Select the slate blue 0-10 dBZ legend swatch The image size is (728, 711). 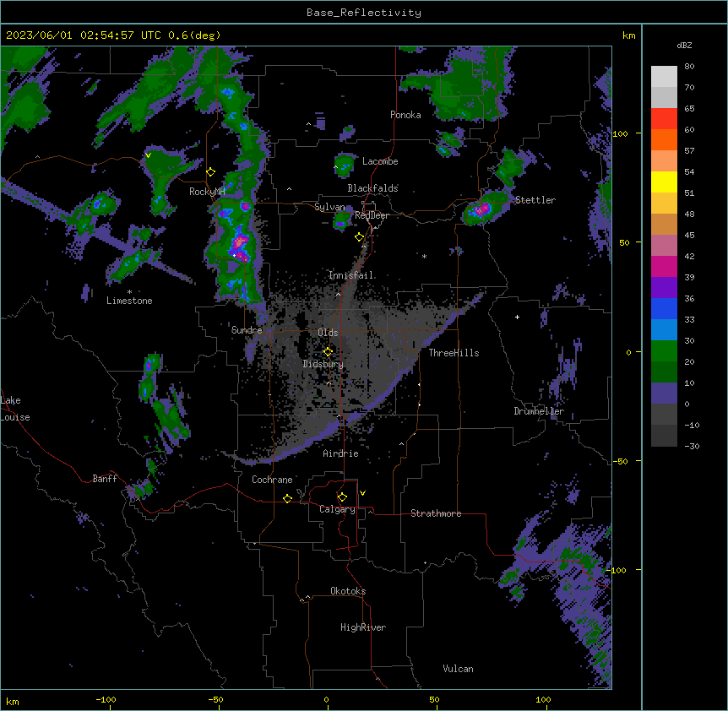point(664,393)
